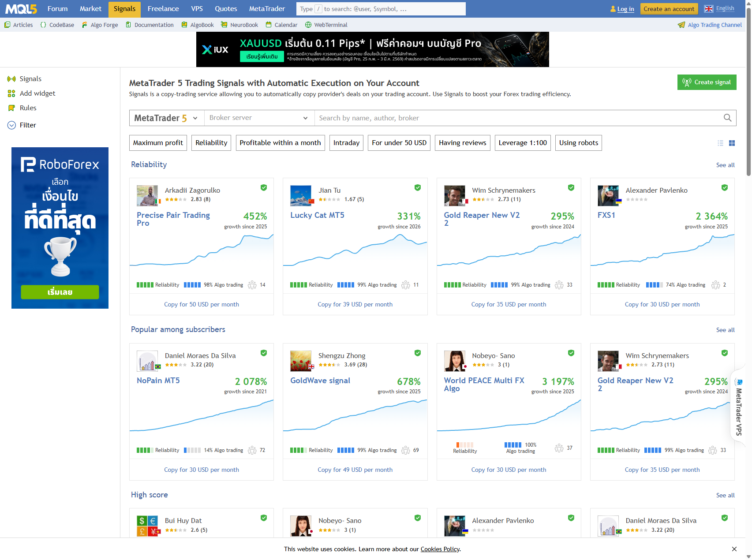752x560 pixels.
Task: Click the search magnifier icon
Action: [727, 118]
